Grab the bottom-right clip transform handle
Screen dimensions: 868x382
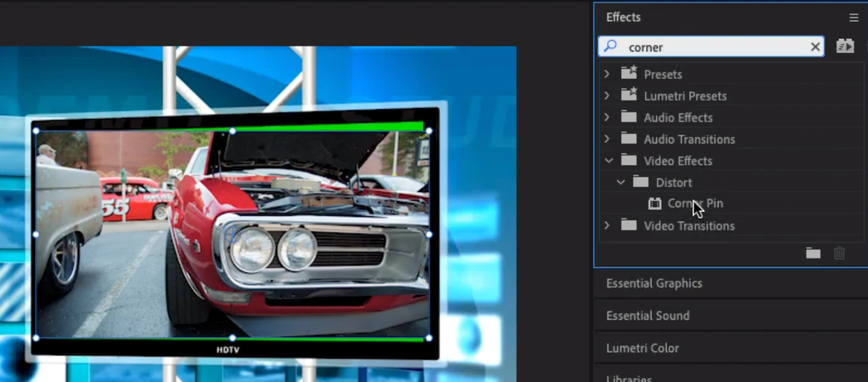[429, 338]
